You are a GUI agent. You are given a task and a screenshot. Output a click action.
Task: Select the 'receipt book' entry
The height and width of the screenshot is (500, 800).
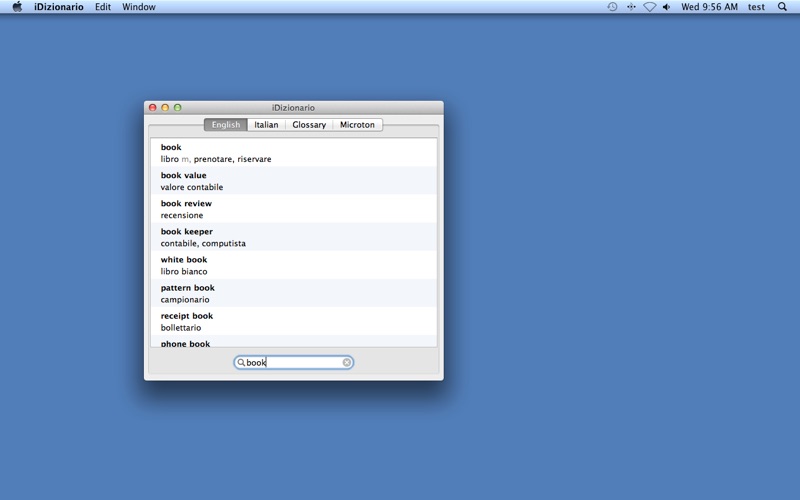[294, 321]
